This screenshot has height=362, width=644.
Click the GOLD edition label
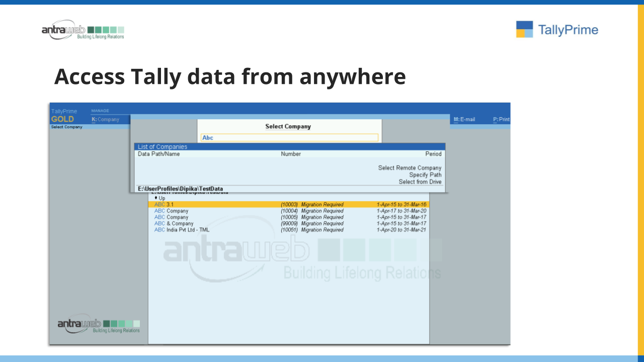[x=62, y=119]
